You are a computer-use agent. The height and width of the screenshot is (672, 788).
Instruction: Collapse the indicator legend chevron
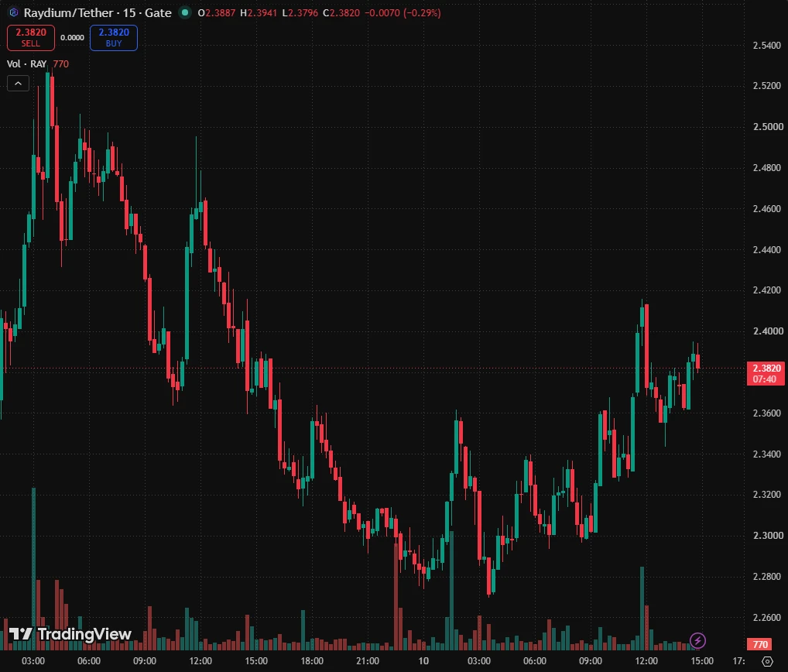[x=18, y=84]
